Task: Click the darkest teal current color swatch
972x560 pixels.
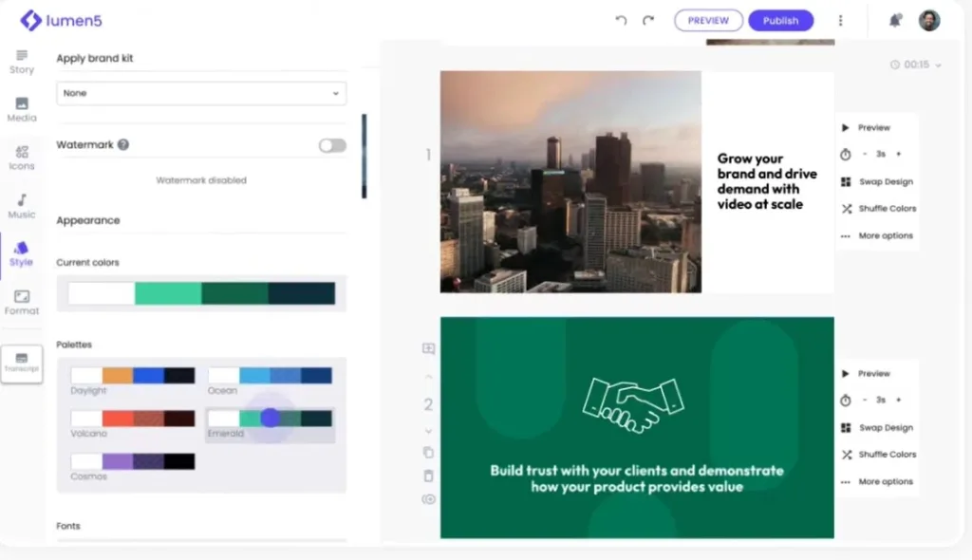Action: (x=302, y=293)
